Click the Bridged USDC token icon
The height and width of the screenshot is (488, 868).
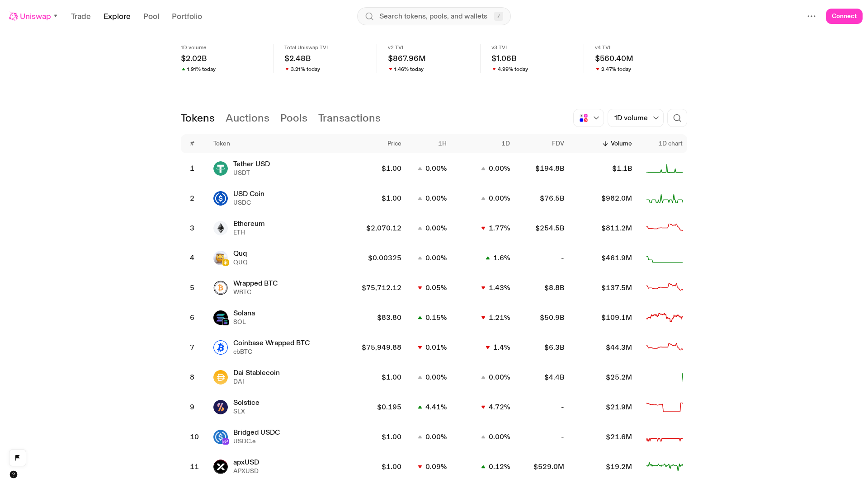click(x=221, y=437)
